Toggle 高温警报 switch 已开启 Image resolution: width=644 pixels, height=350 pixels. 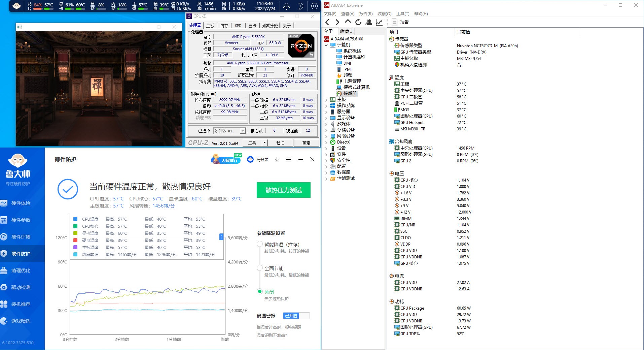pos(296,316)
